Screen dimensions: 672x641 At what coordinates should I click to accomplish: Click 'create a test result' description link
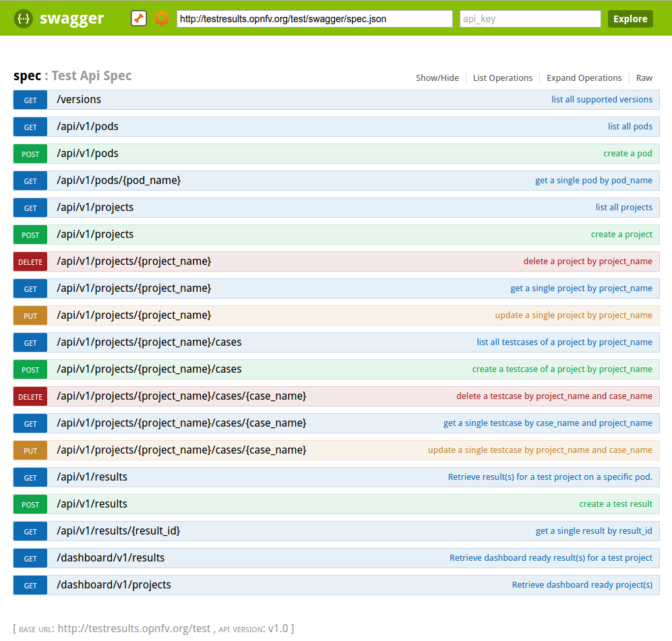[x=615, y=504]
